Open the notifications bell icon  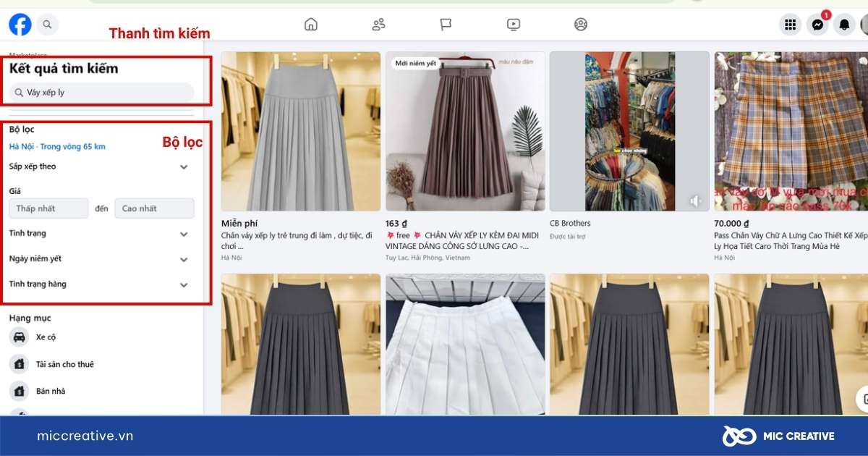coord(844,25)
